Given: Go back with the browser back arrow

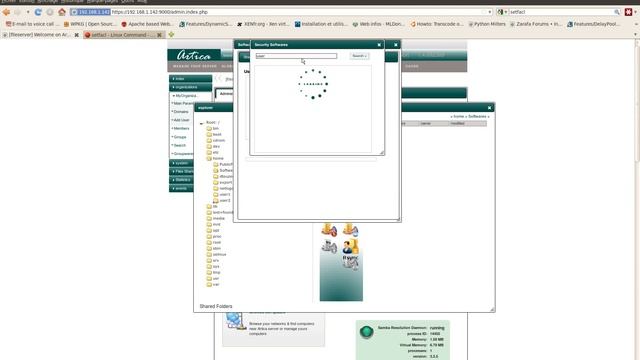Looking at the screenshot, I should tap(6, 12).
